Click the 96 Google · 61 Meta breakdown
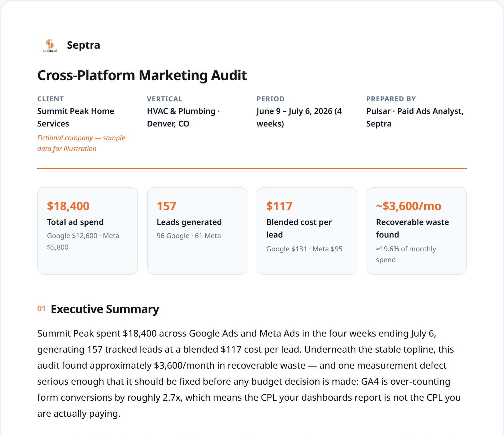Screen dimensions: 504x435 click(189, 236)
